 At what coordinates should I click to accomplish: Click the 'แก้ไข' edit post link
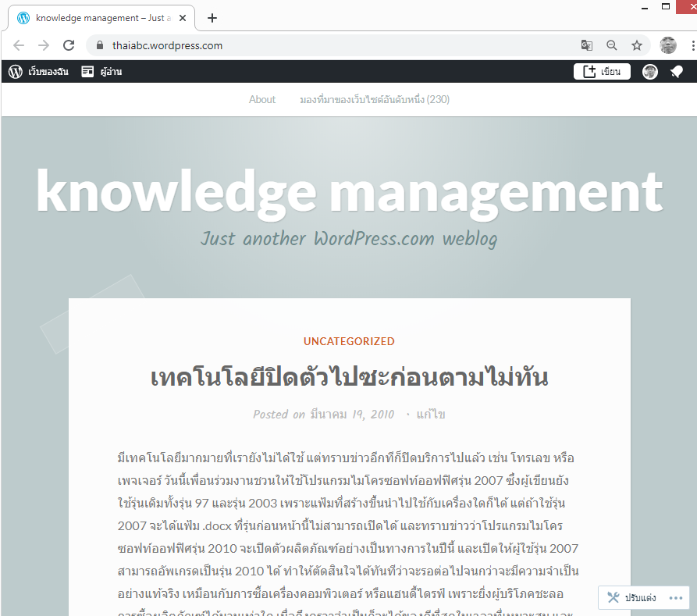(x=431, y=415)
